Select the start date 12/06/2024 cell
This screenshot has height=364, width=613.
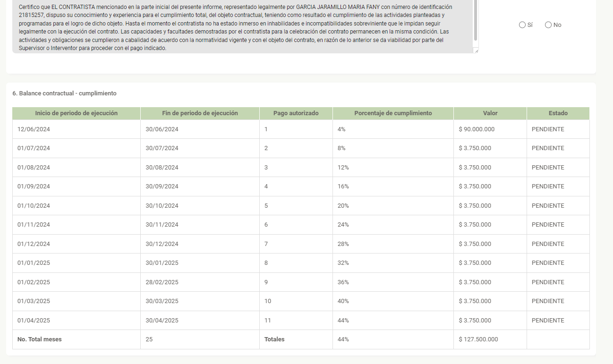(x=77, y=129)
